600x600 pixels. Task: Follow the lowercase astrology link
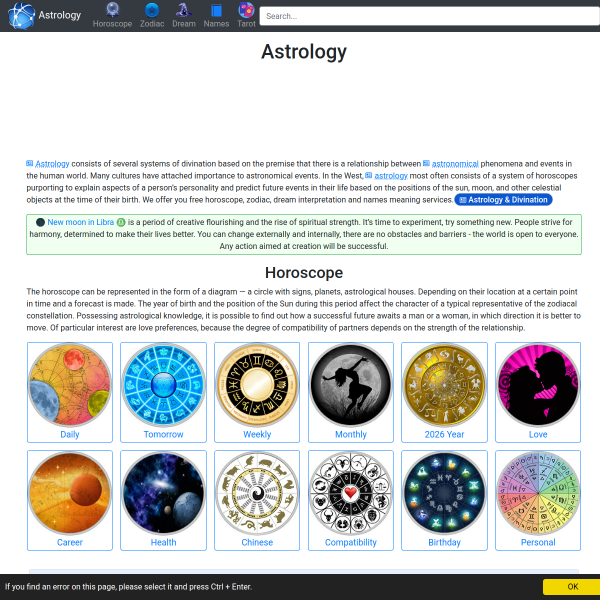point(391,176)
